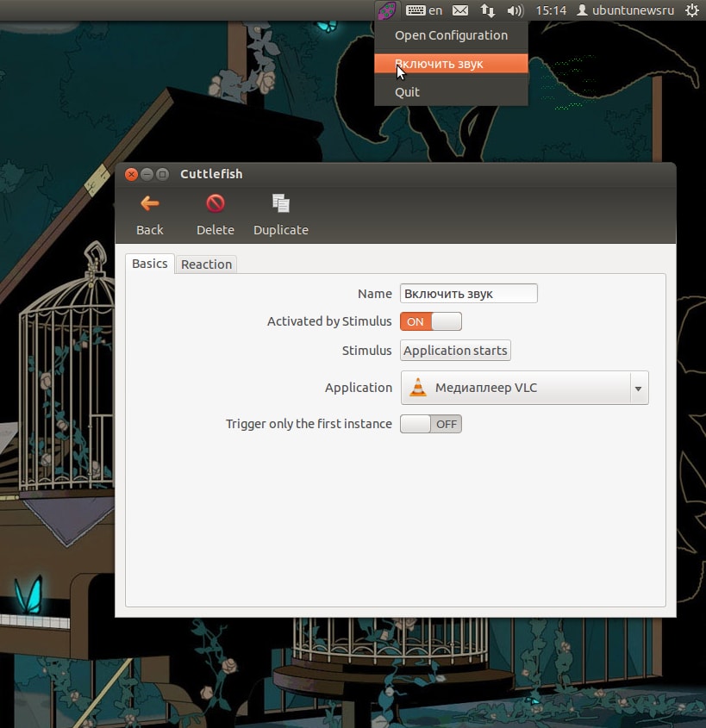This screenshot has height=728, width=706.
Task: Click the red Delete icon
Action: point(215,203)
